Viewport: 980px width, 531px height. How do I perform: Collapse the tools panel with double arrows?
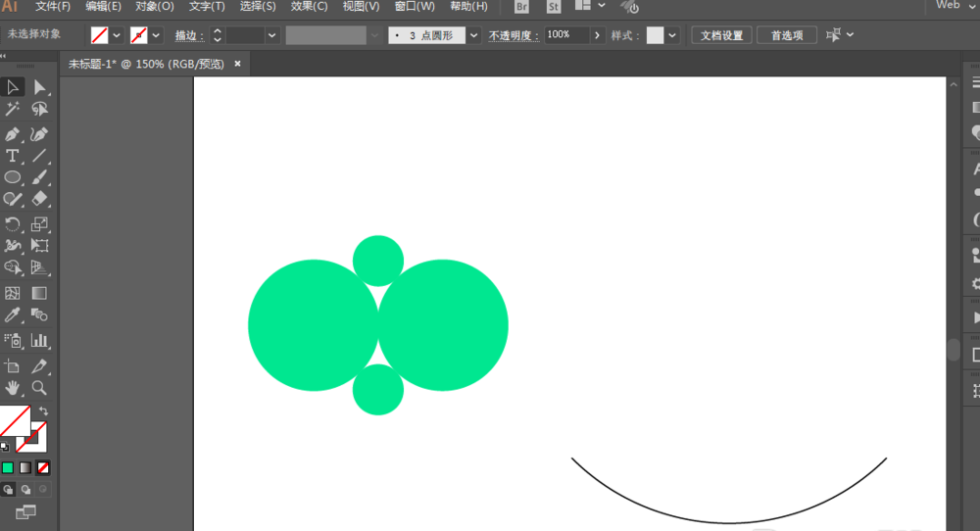(3, 56)
